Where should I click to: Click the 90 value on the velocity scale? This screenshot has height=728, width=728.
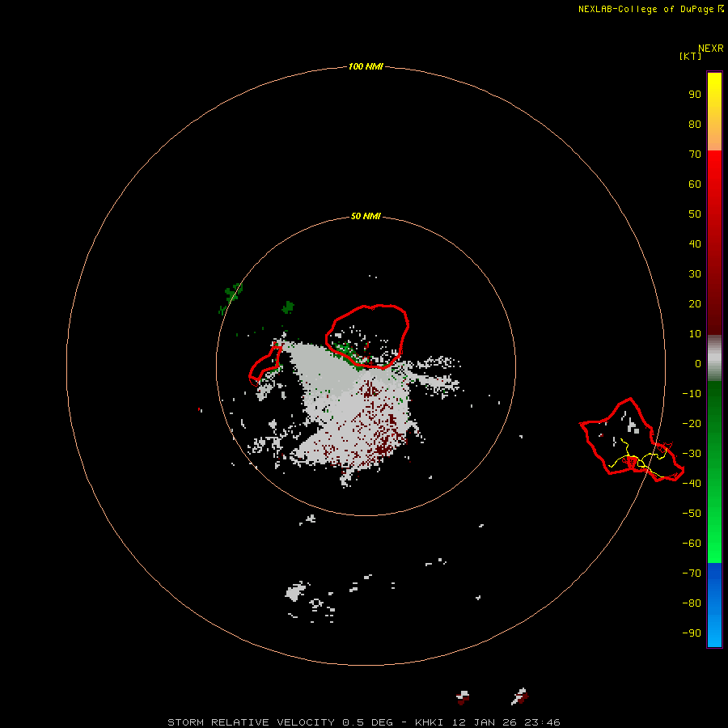click(x=695, y=95)
